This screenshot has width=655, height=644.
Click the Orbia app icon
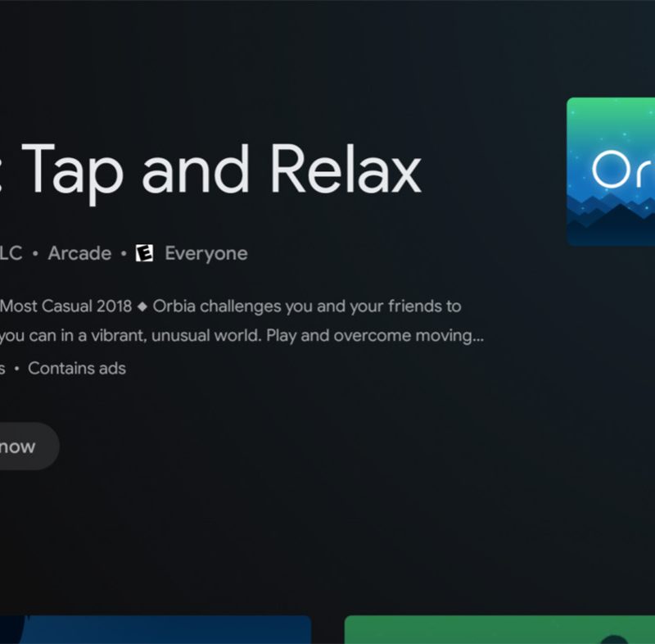(x=611, y=171)
